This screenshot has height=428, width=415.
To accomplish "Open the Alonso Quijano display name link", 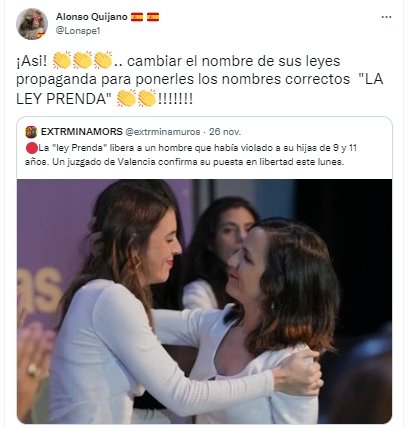I will coord(92,17).
